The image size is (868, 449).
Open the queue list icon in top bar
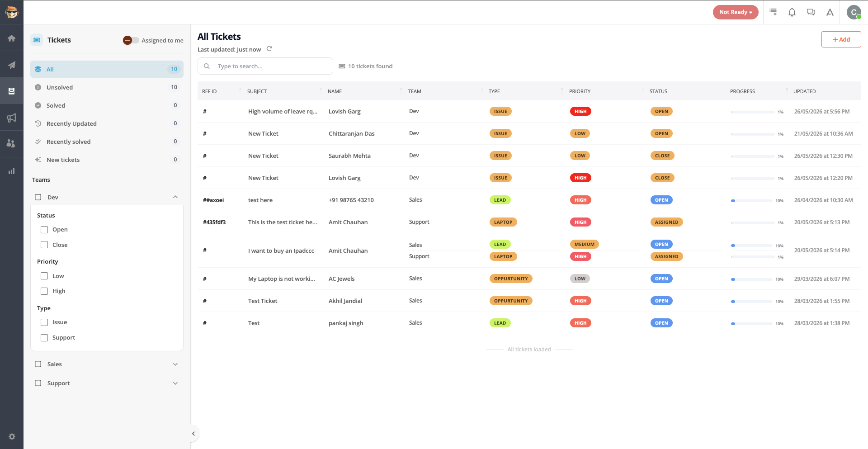click(773, 12)
